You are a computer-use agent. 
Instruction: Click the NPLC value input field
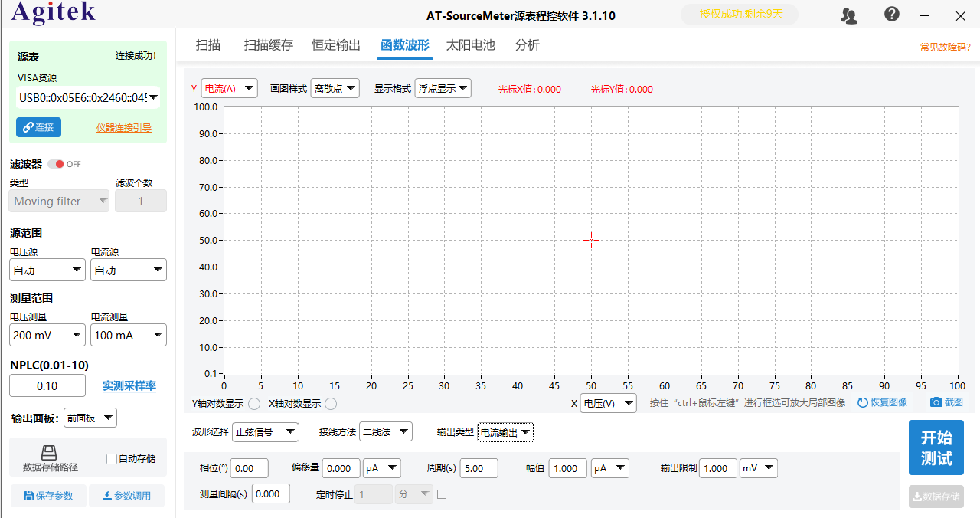(x=47, y=385)
